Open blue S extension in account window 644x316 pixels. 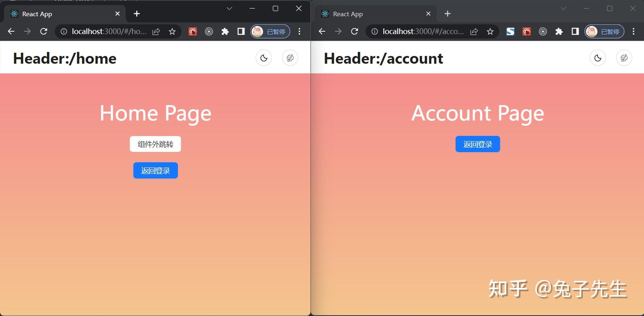[511, 32]
